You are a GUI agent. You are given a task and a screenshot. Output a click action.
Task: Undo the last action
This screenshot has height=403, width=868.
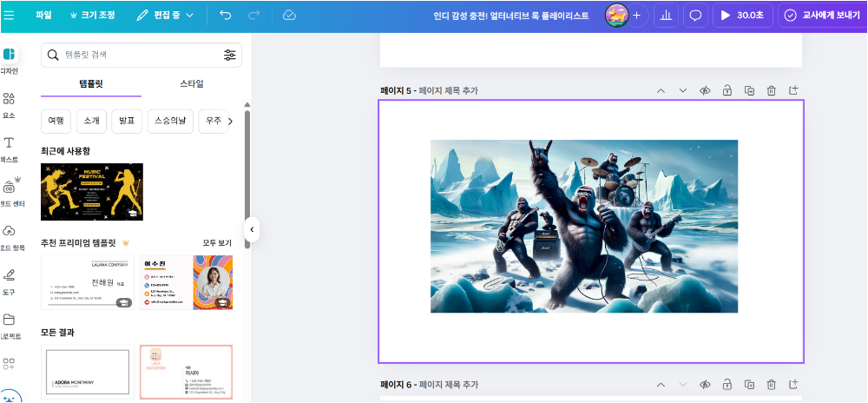[226, 16]
